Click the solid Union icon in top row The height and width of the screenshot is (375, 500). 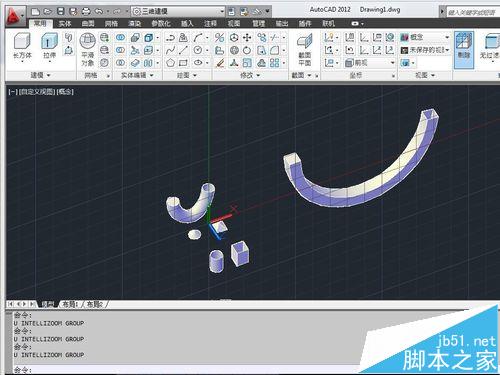120,38
